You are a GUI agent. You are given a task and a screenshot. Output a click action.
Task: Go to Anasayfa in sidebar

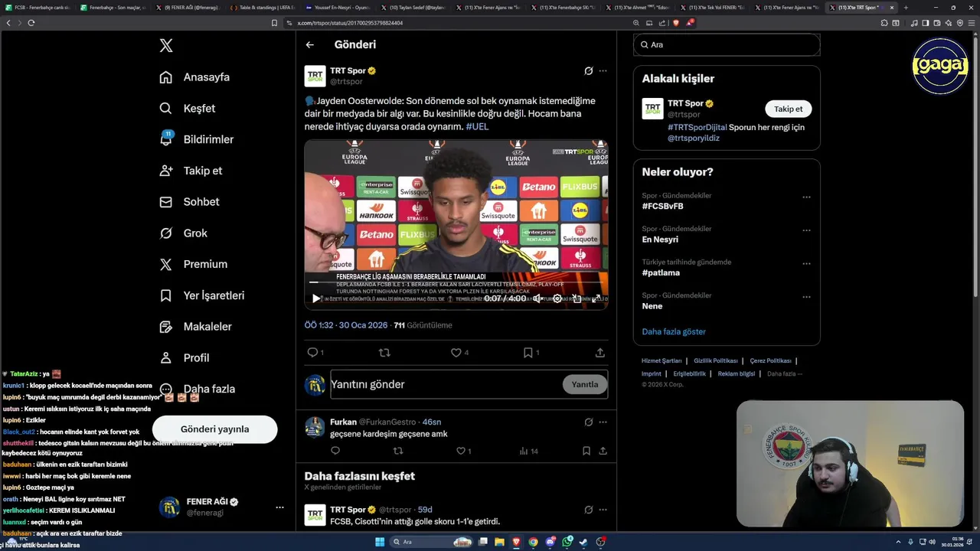point(194,77)
